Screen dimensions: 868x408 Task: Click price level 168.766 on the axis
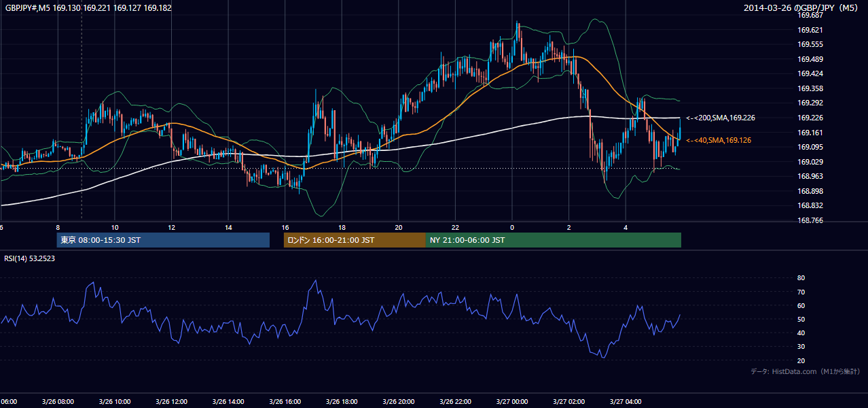(x=810, y=220)
